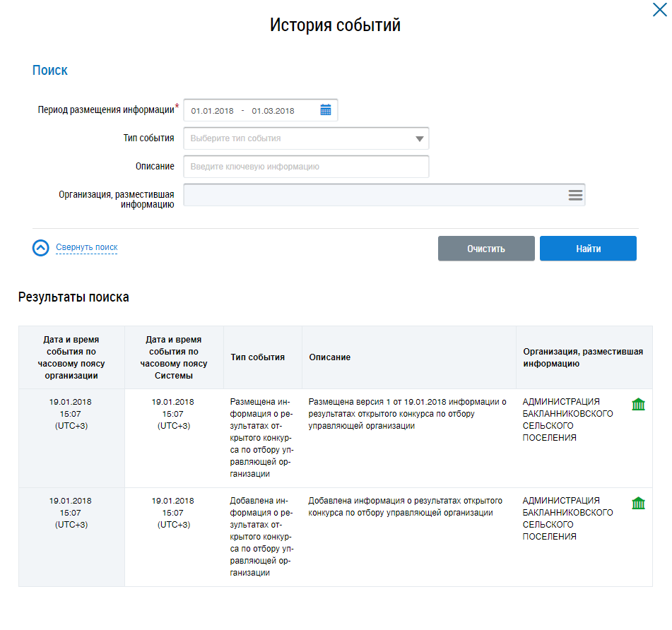Screen dimensions: 672x630
Task: Click the period end date 01.03.2018
Action: point(273,111)
